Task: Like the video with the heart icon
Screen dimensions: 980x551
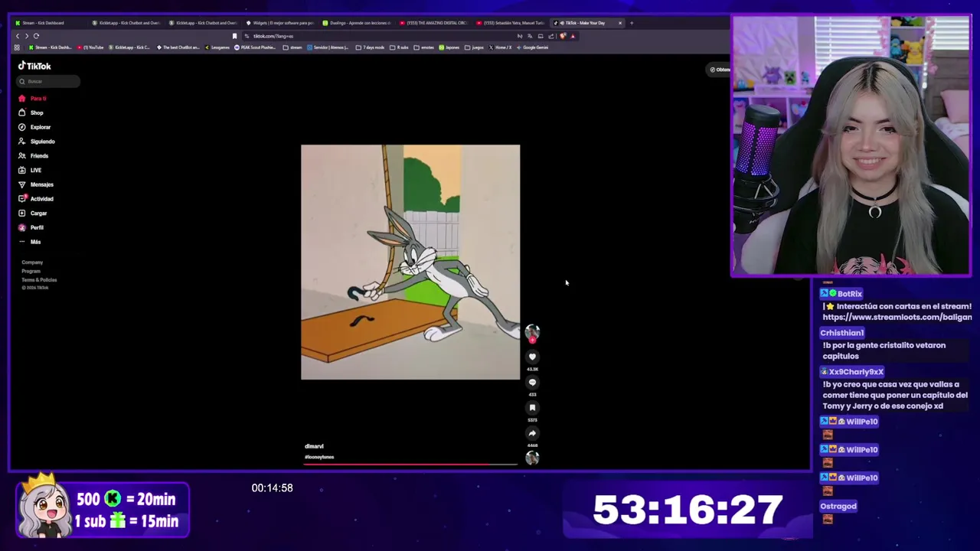Action: 532,357
